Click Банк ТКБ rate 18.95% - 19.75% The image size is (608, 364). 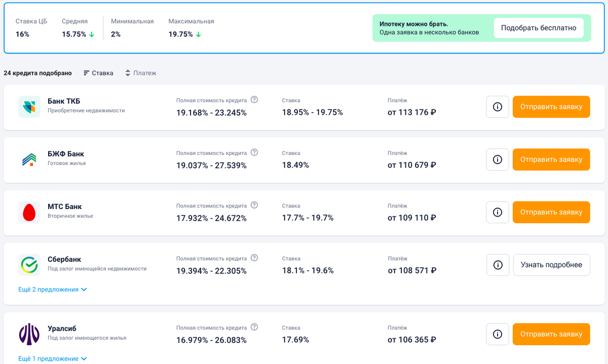(313, 112)
